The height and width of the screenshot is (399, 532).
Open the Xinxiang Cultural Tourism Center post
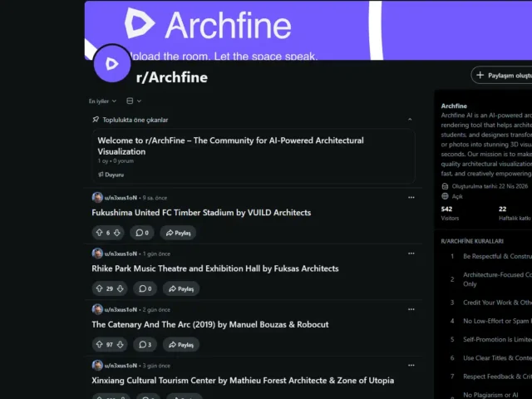point(243,381)
